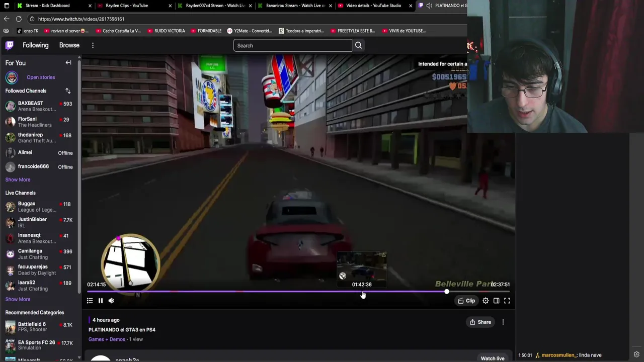
Task: Click the seek bar handle
Action: pyautogui.click(x=447, y=292)
